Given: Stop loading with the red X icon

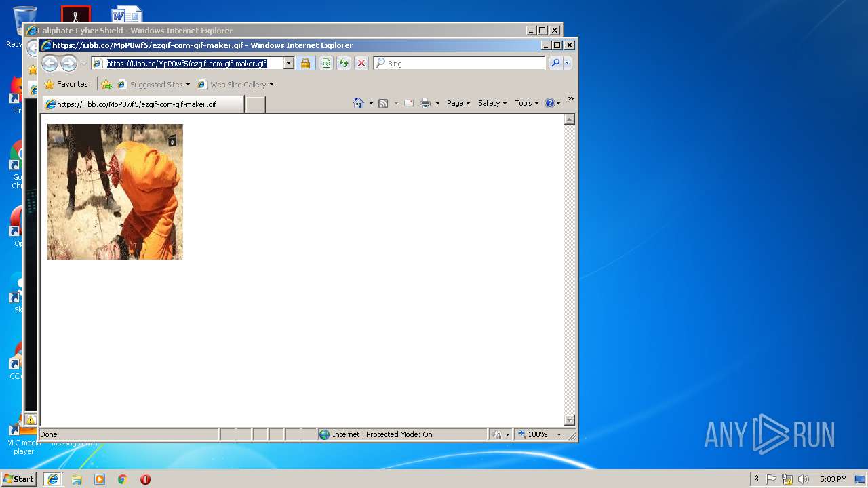Looking at the screenshot, I should click(x=361, y=64).
